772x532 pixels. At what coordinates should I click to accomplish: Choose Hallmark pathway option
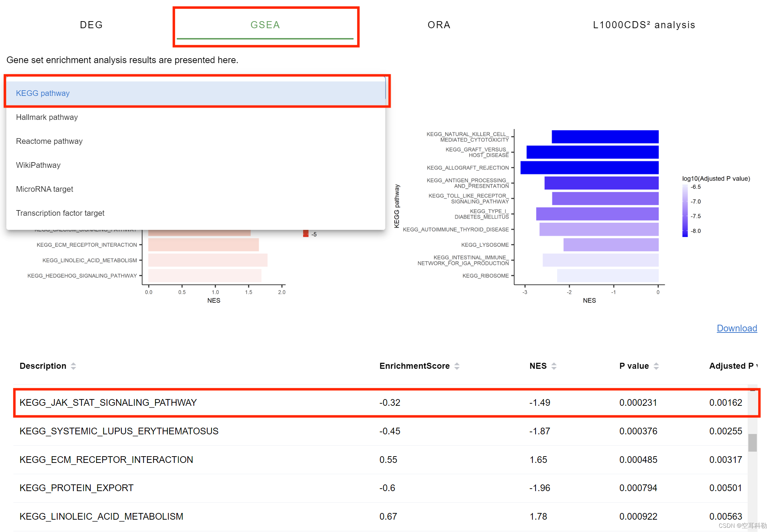tap(47, 117)
